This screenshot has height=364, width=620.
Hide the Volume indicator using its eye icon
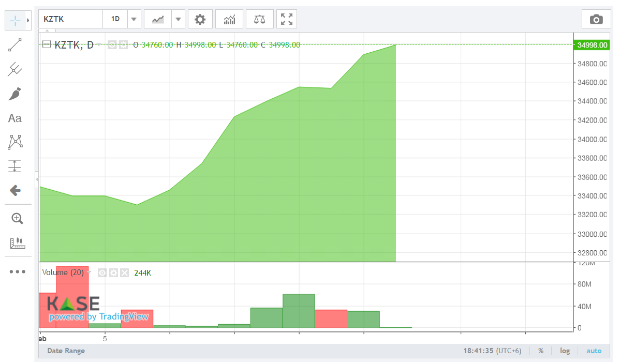pyautogui.click(x=102, y=272)
